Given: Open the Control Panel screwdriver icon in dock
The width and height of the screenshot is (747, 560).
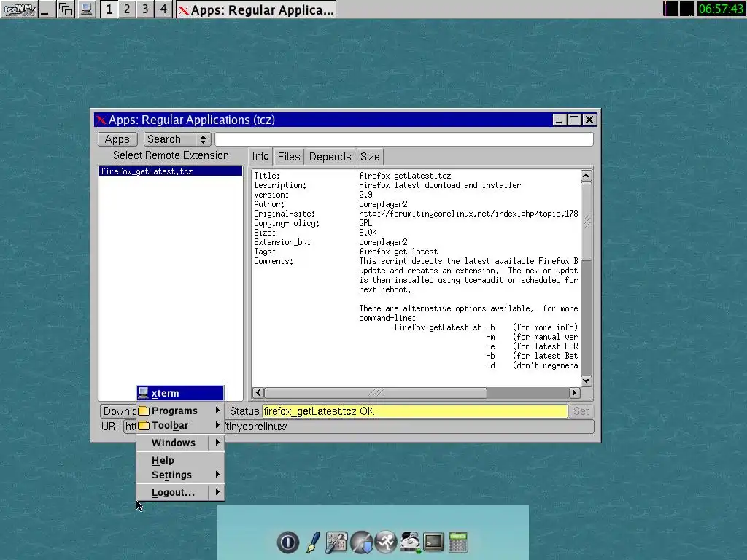Looking at the screenshot, I should point(336,542).
